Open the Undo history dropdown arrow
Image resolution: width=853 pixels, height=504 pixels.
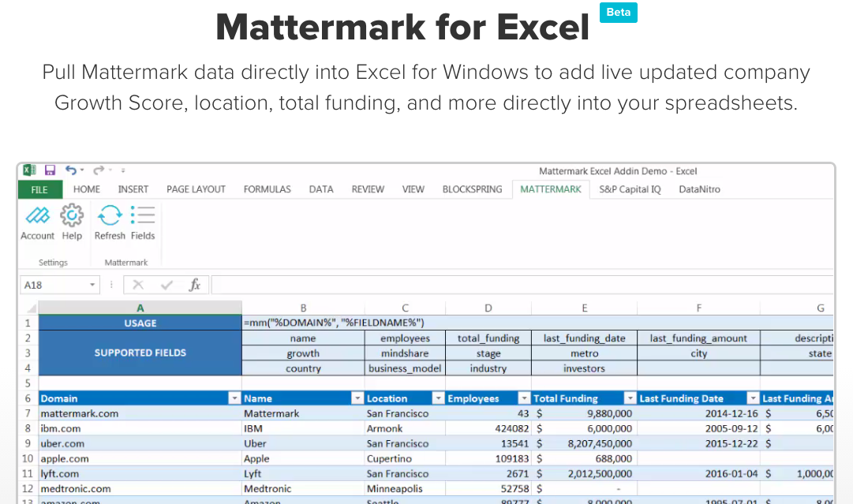point(82,170)
